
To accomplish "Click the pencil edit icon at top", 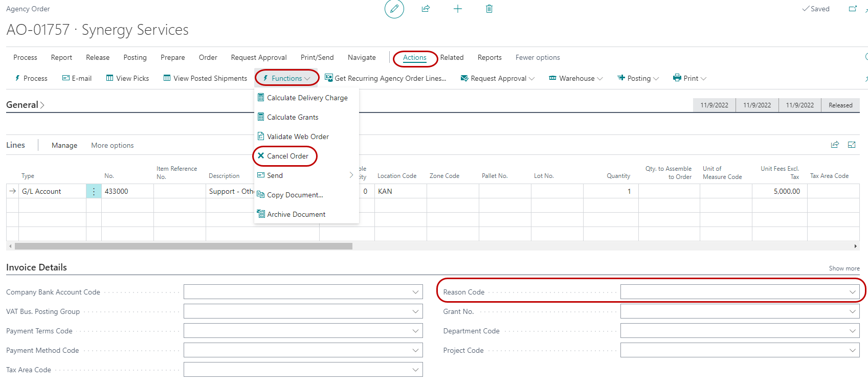I will coord(394,9).
